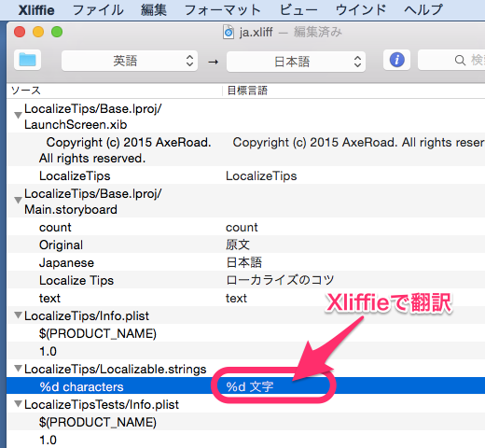The image size is (485, 448).
Task: Open the フォーマット menu
Action: pos(223,10)
